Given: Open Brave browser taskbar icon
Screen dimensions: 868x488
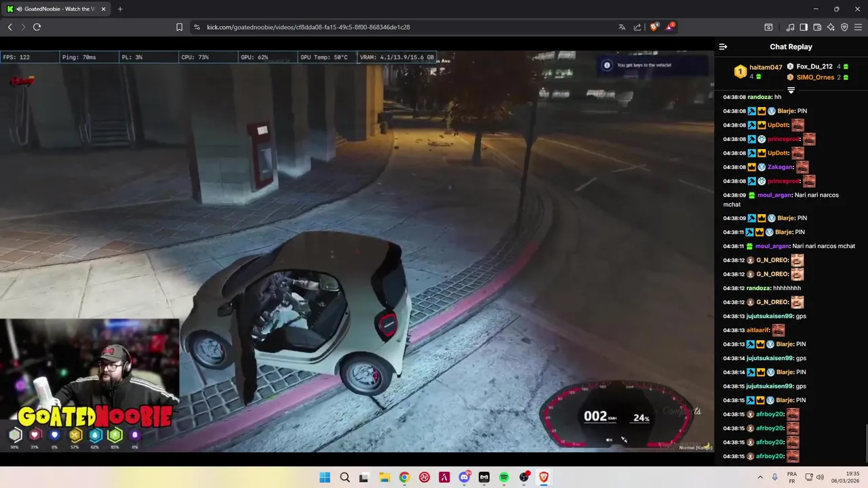Looking at the screenshot, I should [x=544, y=477].
